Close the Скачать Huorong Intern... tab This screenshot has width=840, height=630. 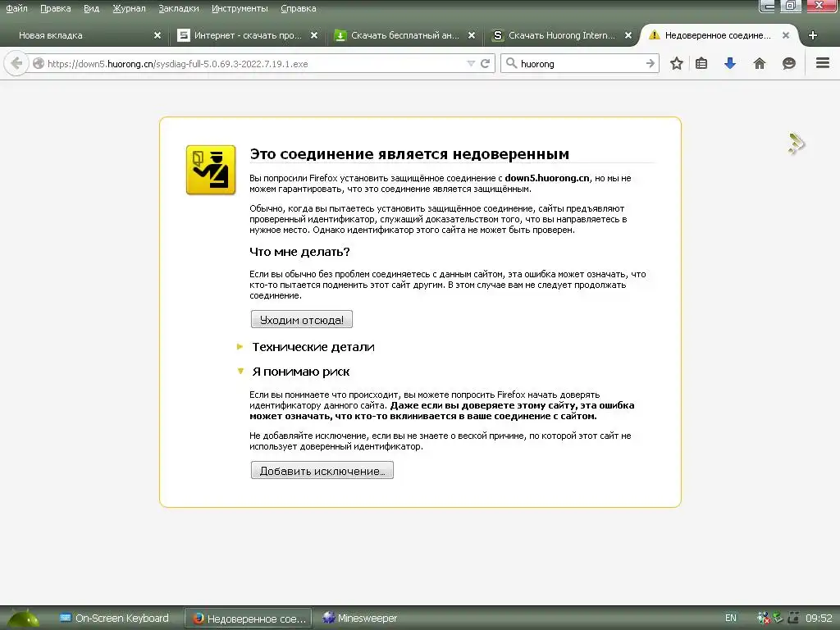(x=628, y=35)
